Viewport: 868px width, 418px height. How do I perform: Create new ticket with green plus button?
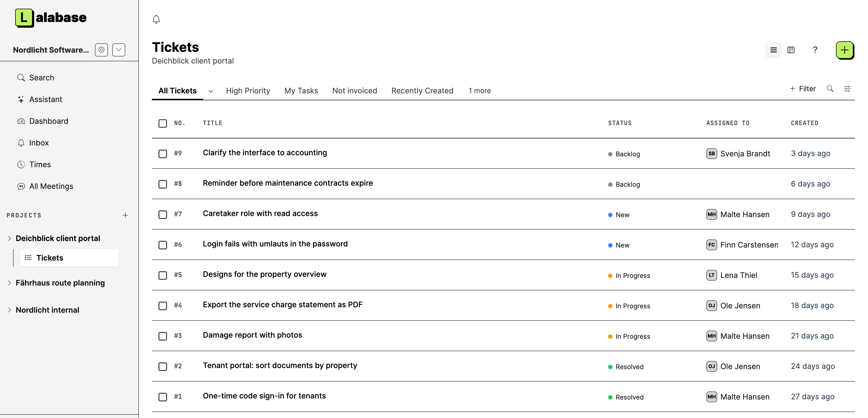click(844, 50)
